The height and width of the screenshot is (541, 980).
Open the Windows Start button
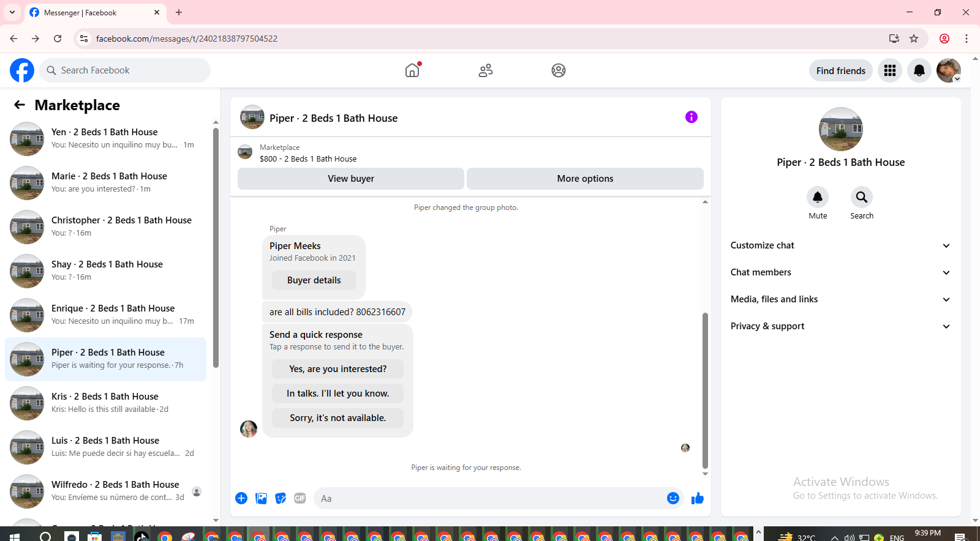coord(15,537)
